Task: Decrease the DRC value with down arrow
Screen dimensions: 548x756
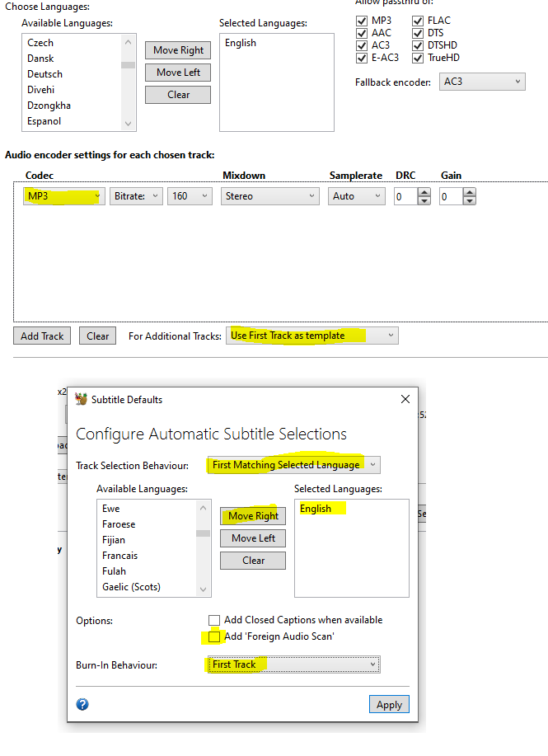Action: (x=424, y=200)
